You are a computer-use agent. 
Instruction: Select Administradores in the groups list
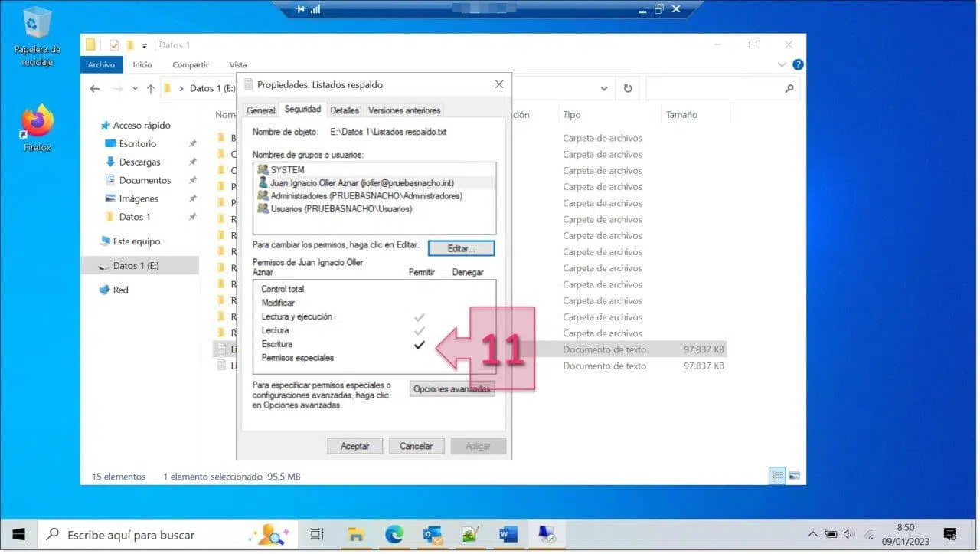pyautogui.click(x=366, y=195)
